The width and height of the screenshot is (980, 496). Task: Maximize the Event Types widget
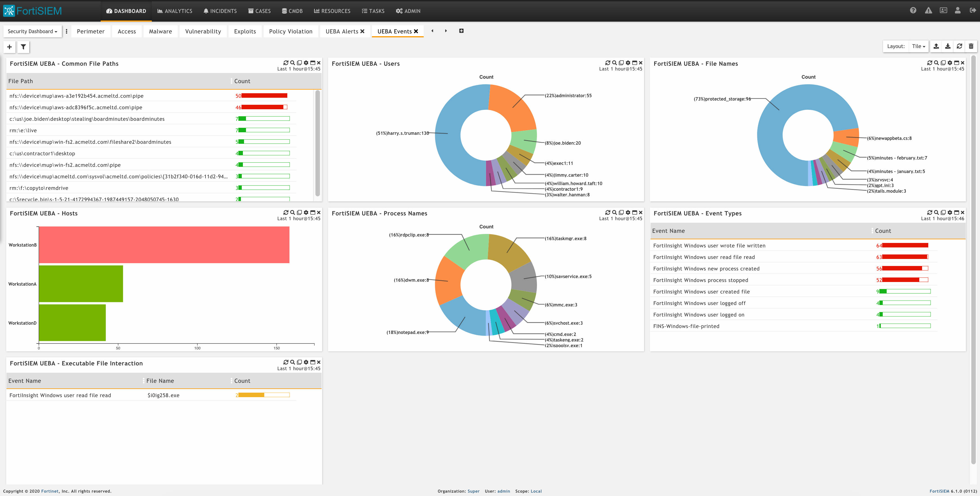[x=956, y=212]
